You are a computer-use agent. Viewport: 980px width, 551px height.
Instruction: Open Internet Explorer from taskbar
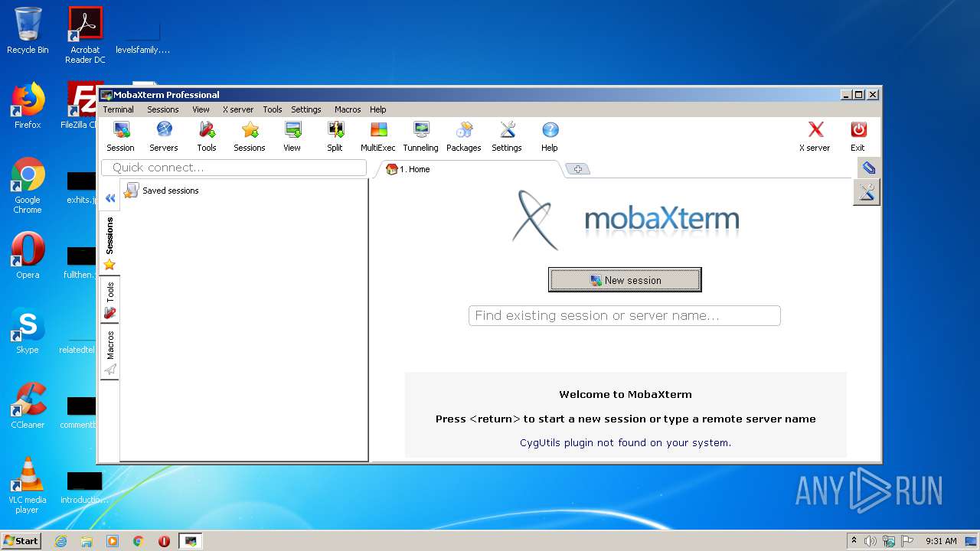(60, 541)
